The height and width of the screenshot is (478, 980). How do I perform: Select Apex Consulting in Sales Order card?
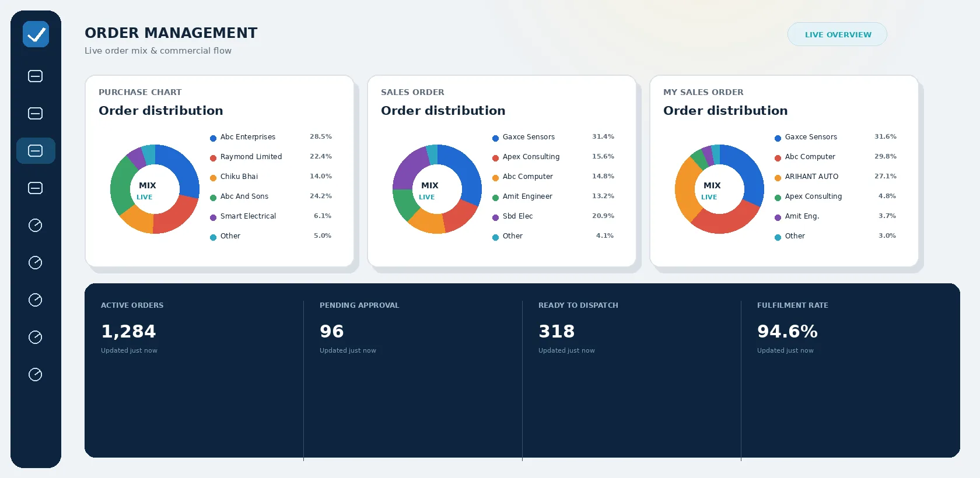pos(531,157)
